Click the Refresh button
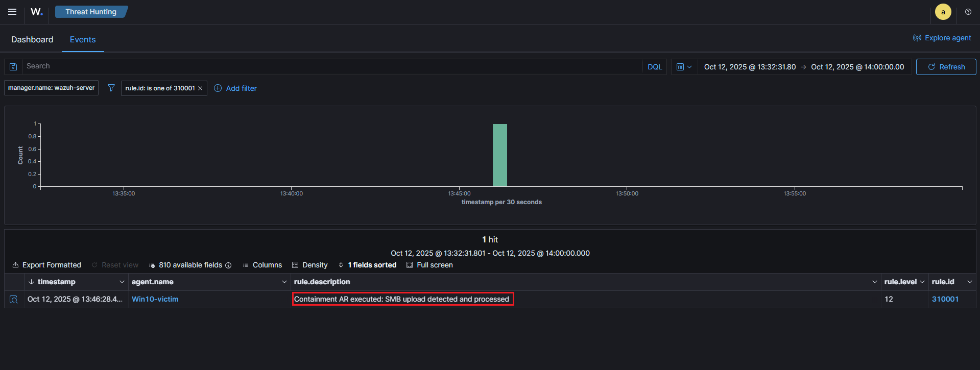 [x=946, y=67]
